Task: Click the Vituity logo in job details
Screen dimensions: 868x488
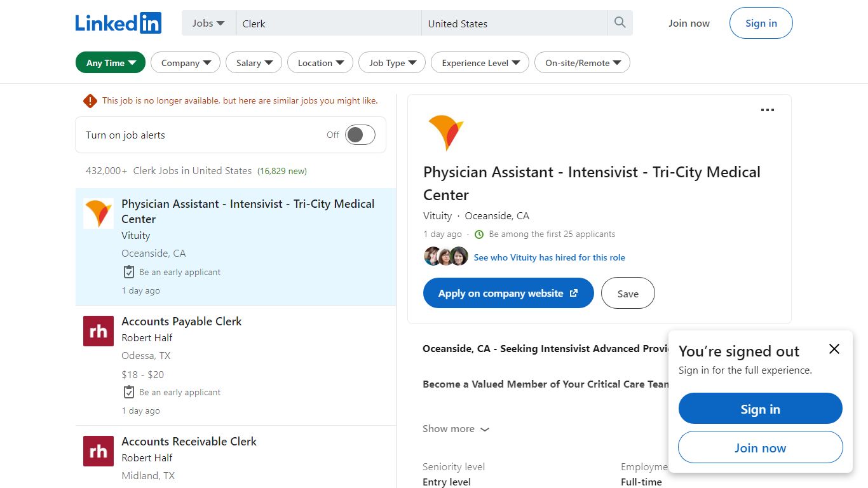Action: 446,133
